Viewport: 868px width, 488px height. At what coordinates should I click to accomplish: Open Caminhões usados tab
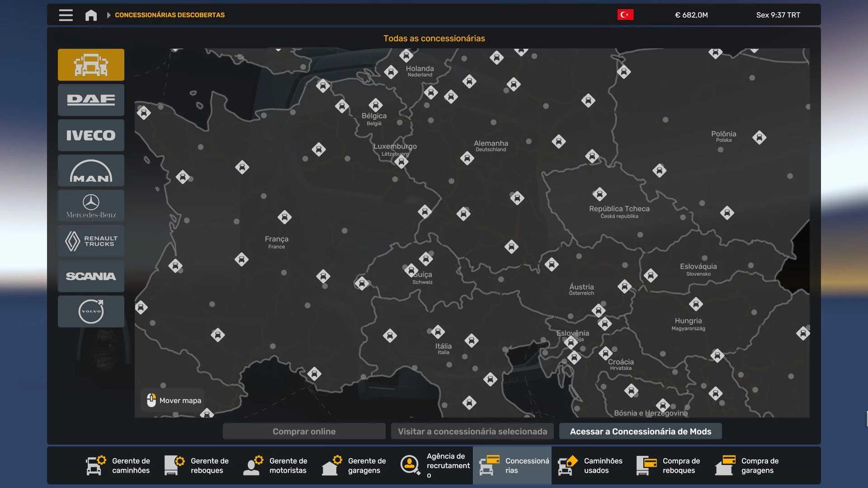pyautogui.click(x=590, y=465)
